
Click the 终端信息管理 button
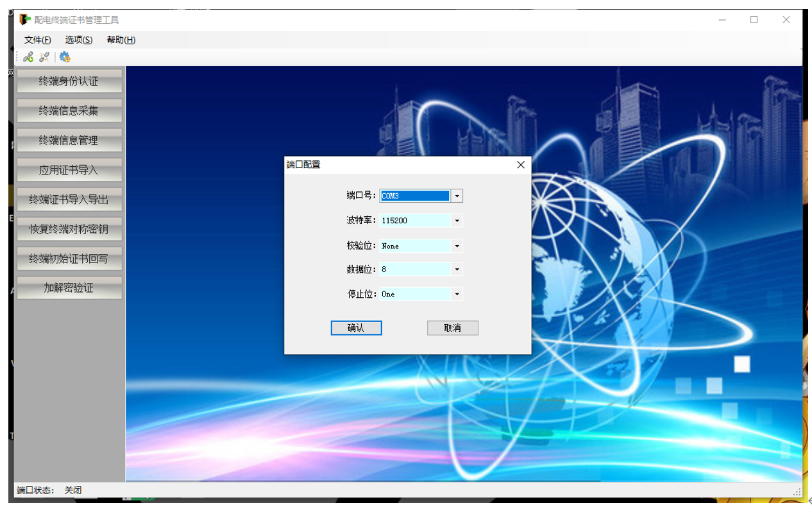click(69, 141)
